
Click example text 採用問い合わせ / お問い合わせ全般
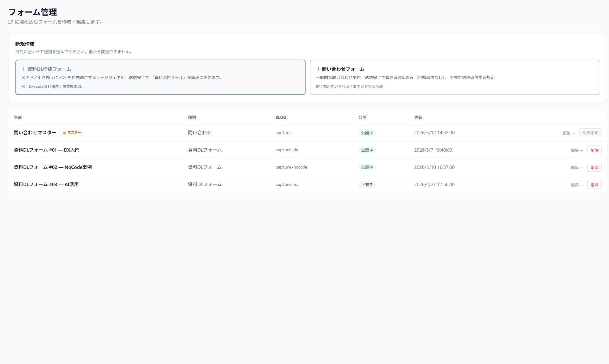(349, 86)
